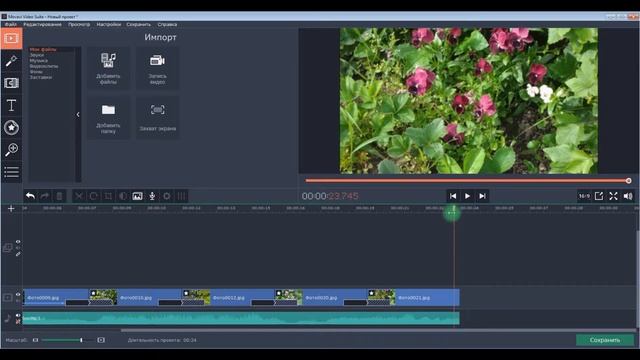
Task: Mute the video track
Action: click(x=18, y=300)
